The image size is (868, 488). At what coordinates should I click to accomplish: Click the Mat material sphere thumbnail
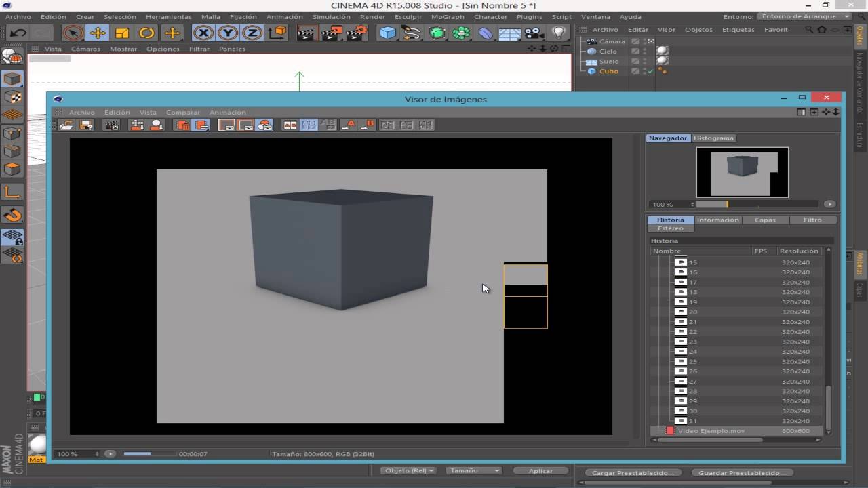37,446
